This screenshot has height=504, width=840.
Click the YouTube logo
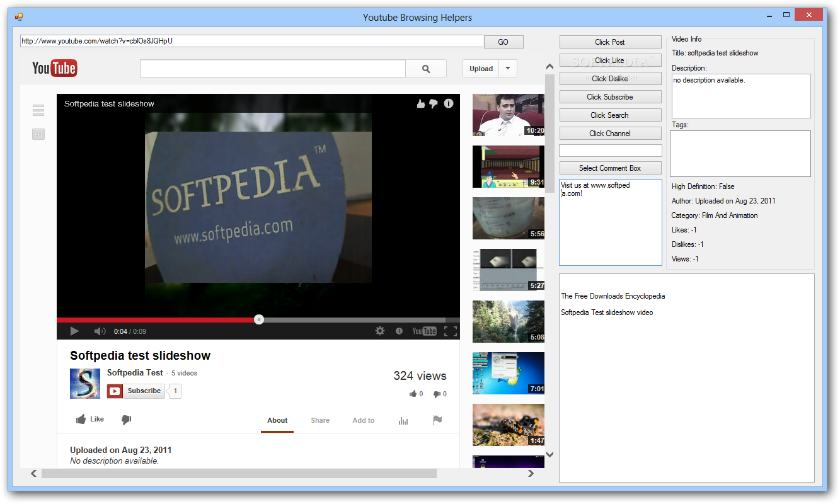[55, 68]
